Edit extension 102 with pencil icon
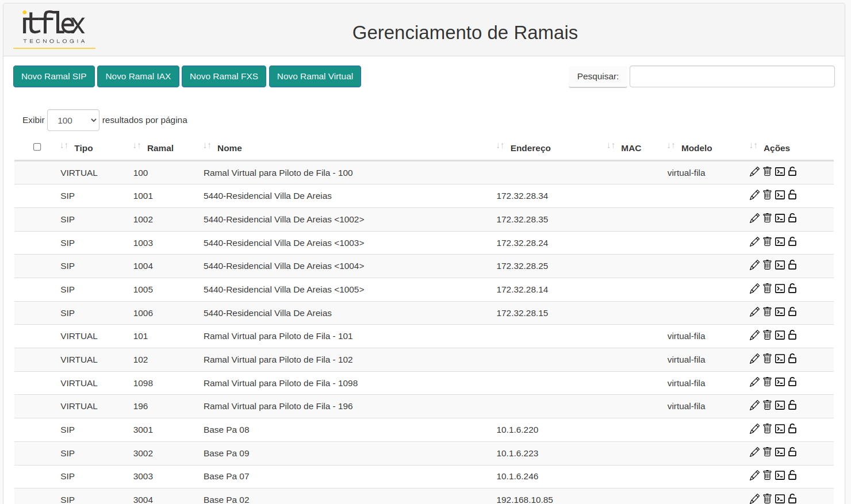The image size is (851, 504). click(x=754, y=359)
